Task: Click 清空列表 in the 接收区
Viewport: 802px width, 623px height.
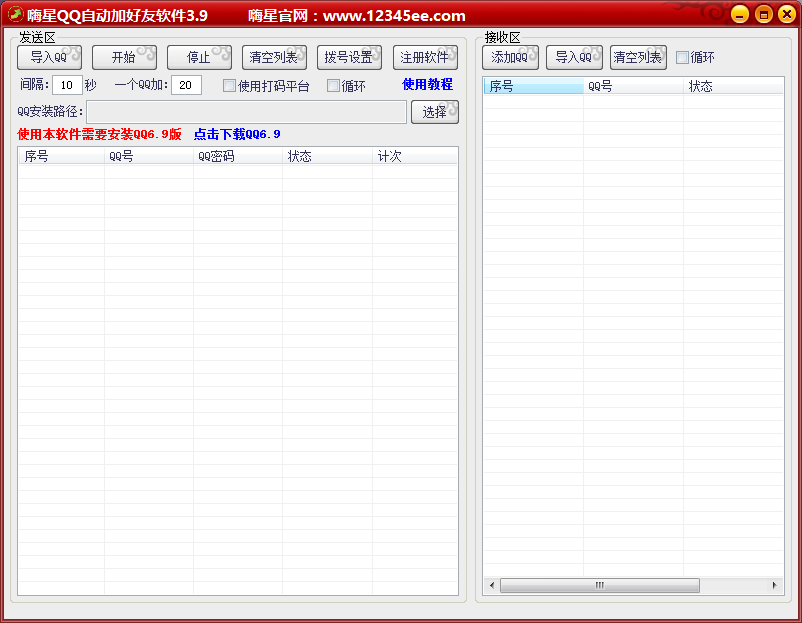Action: coord(638,57)
